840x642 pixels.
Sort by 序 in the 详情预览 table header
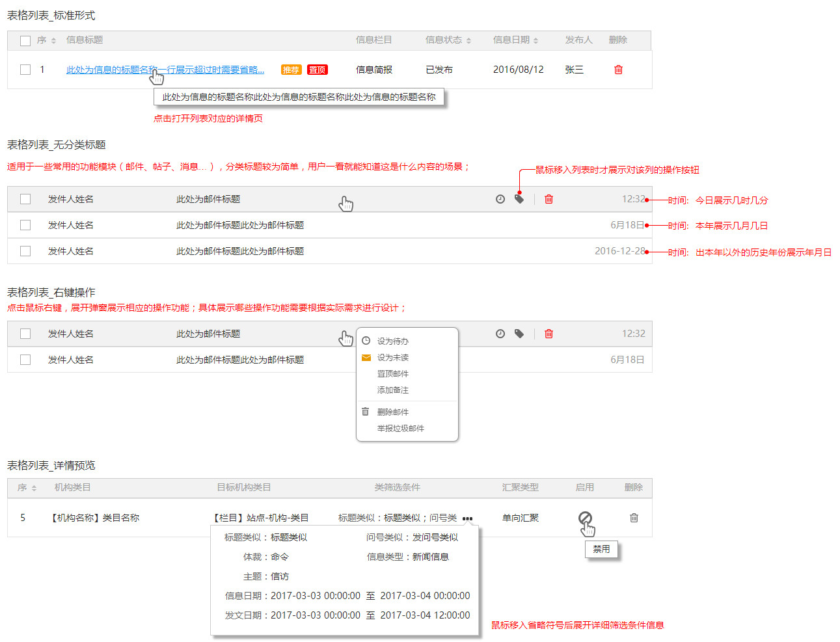tap(34, 488)
